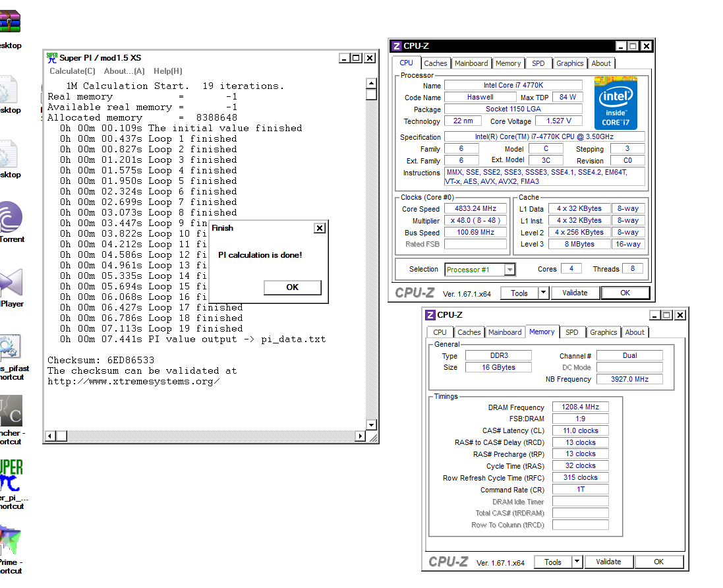Viewport: 723px width, 588px height.
Task: Expand the Processor #1 selection dropdown
Action: (509, 270)
